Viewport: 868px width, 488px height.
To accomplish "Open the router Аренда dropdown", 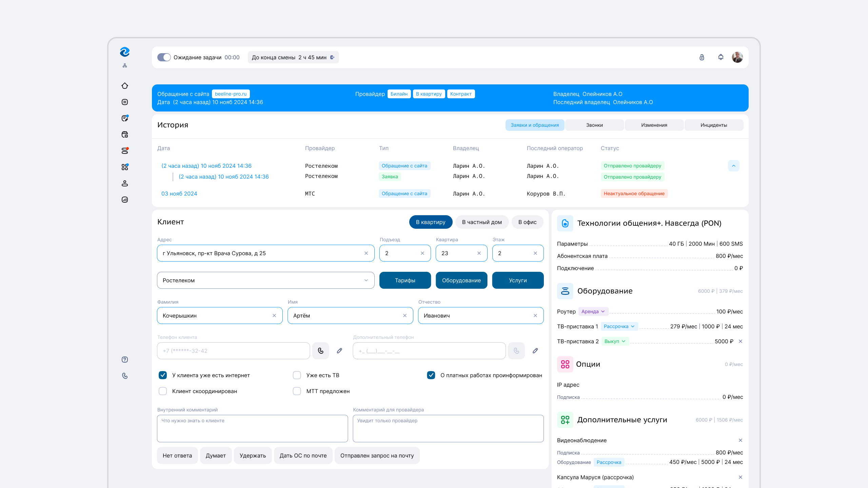I will 593,311.
